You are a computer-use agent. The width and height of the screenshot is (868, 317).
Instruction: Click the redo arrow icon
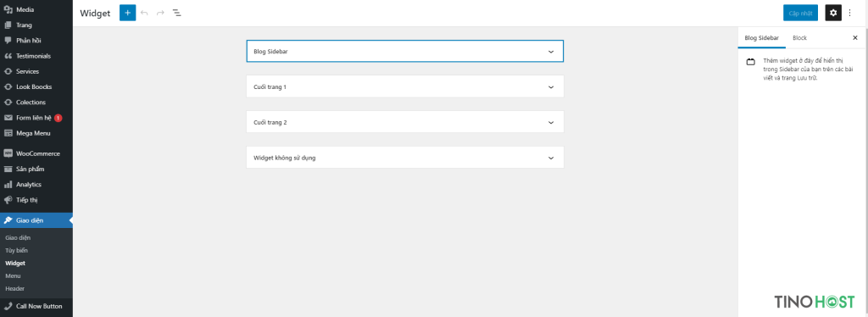pyautogui.click(x=160, y=13)
